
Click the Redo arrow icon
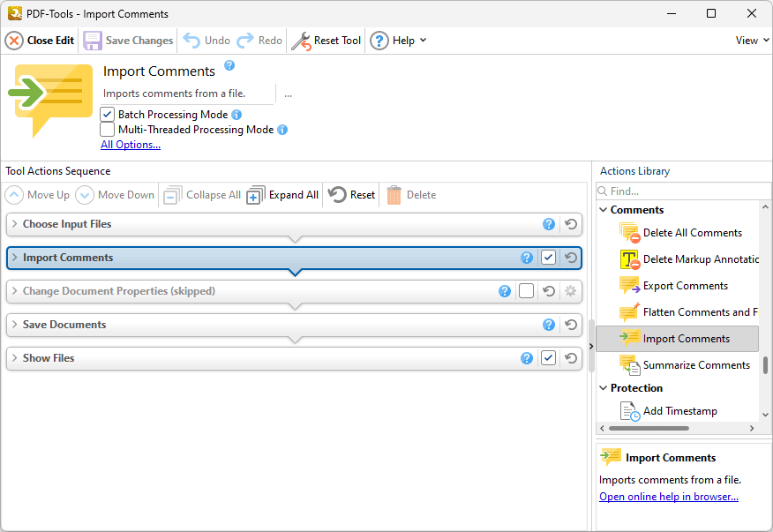point(245,41)
